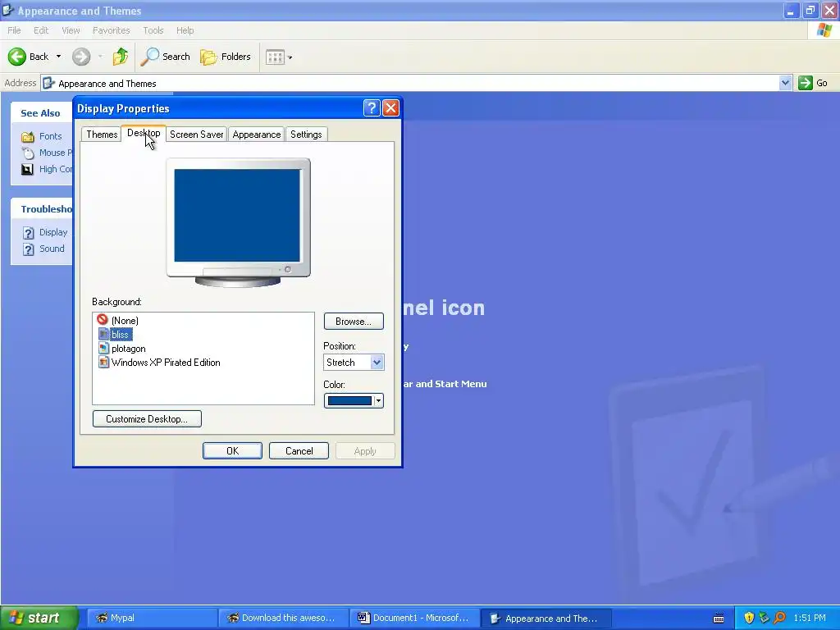Switch to the Download this aweso... taskbar item
The width and height of the screenshot is (840, 630).
283,619
